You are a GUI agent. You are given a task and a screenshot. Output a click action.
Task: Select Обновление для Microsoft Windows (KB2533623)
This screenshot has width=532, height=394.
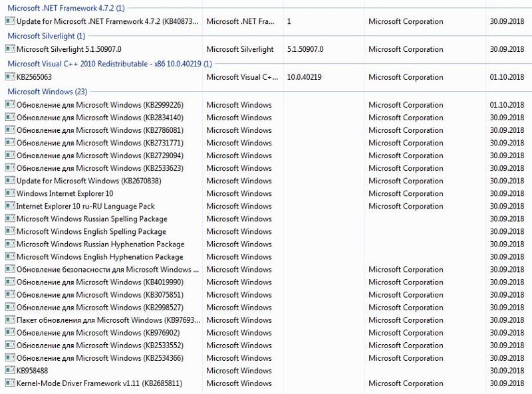[x=100, y=168]
